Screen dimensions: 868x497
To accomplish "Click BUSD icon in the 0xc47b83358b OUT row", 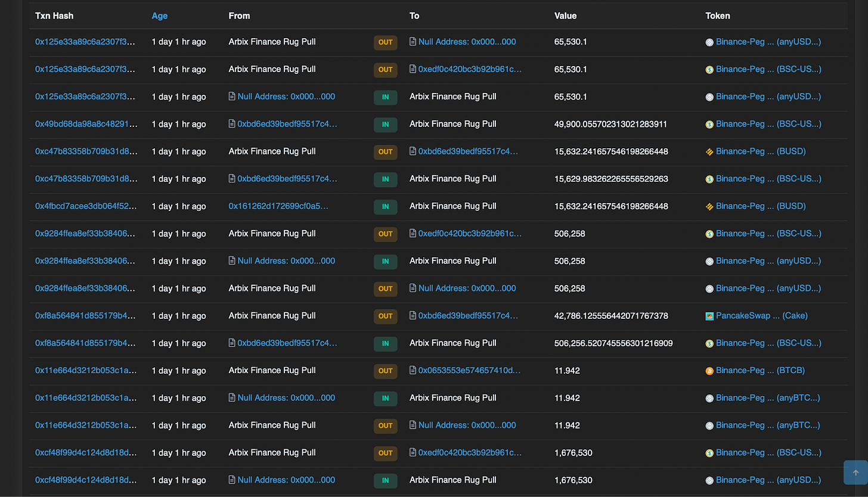I will click(709, 151).
